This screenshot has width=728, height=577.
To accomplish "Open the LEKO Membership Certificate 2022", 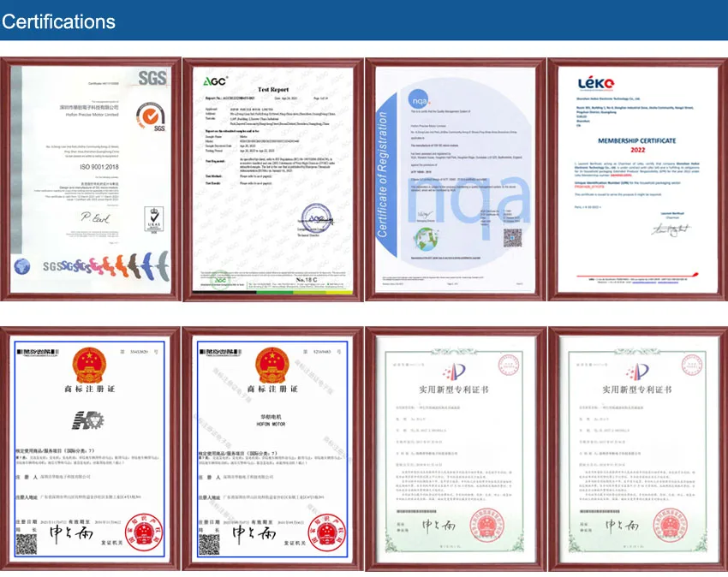I will [x=637, y=180].
